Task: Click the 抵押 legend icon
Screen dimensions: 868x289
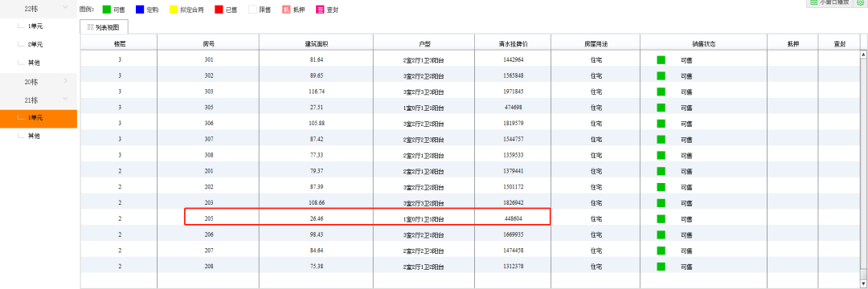Action: 286,10
